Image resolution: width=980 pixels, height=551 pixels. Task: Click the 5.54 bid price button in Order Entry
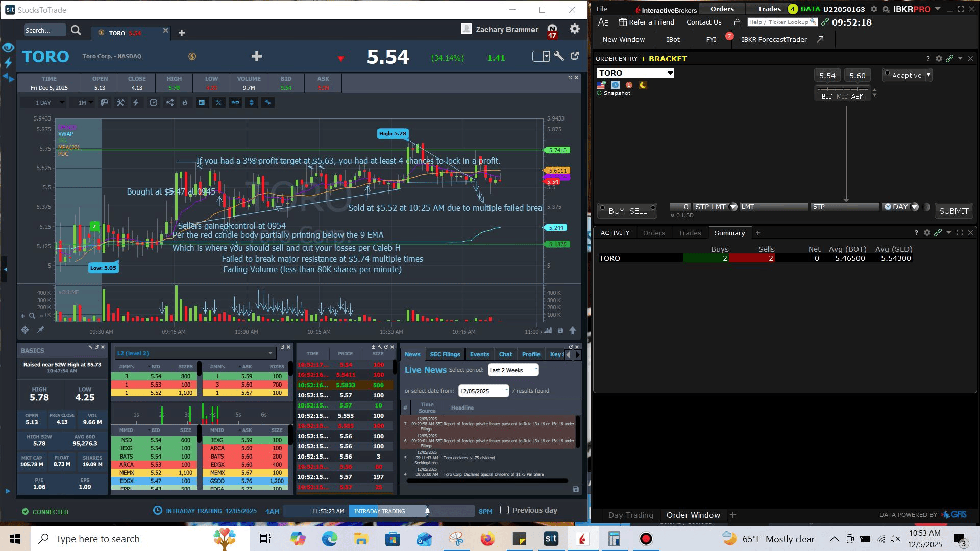tap(827, 76)
